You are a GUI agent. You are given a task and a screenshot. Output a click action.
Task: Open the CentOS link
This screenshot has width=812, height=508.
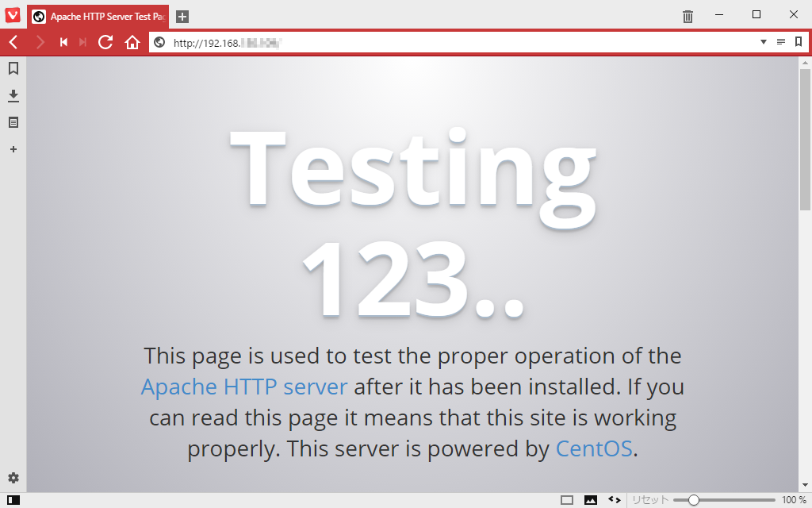[x=594, y=449]
